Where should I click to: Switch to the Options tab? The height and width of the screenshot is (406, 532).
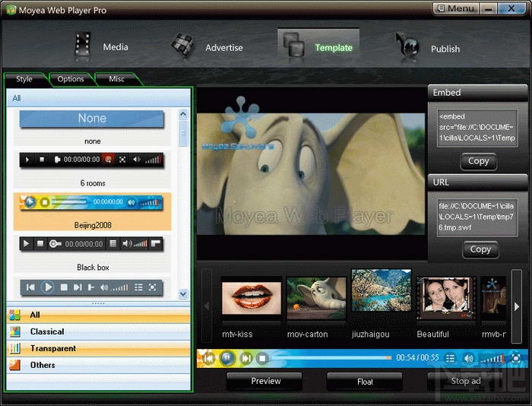coord(71,79)
